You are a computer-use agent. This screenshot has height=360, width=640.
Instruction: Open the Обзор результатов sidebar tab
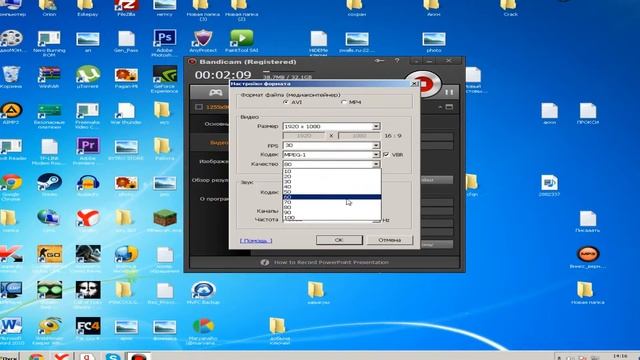coord(211,180)
